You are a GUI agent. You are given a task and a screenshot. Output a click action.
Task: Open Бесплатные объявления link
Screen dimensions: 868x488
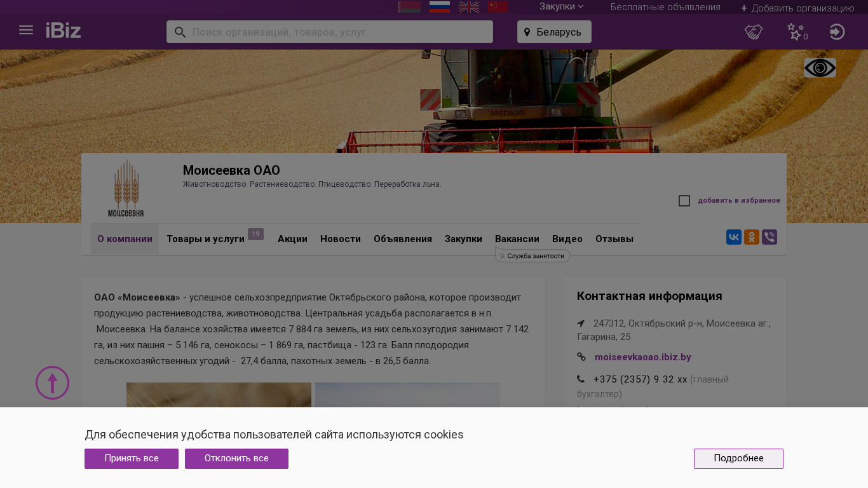[x=665, y=7]
